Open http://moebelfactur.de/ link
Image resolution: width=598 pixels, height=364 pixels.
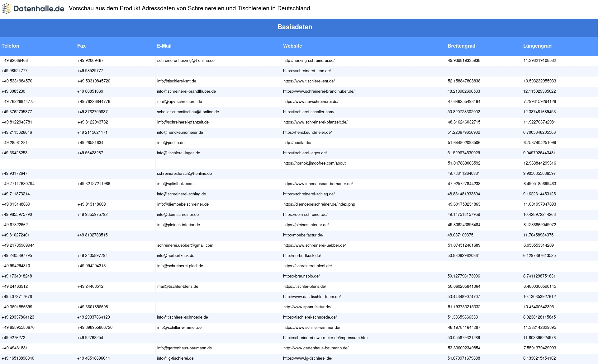pos(303,235)
